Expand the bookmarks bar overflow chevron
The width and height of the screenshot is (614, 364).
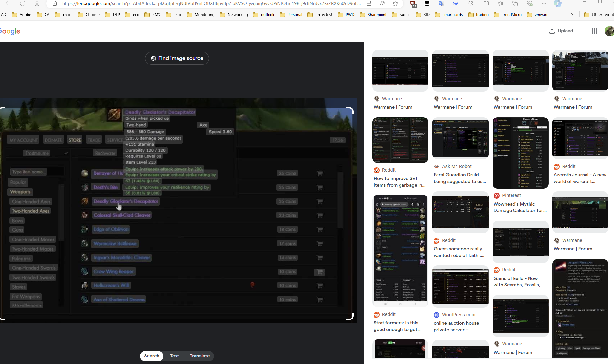click(572, 15)
